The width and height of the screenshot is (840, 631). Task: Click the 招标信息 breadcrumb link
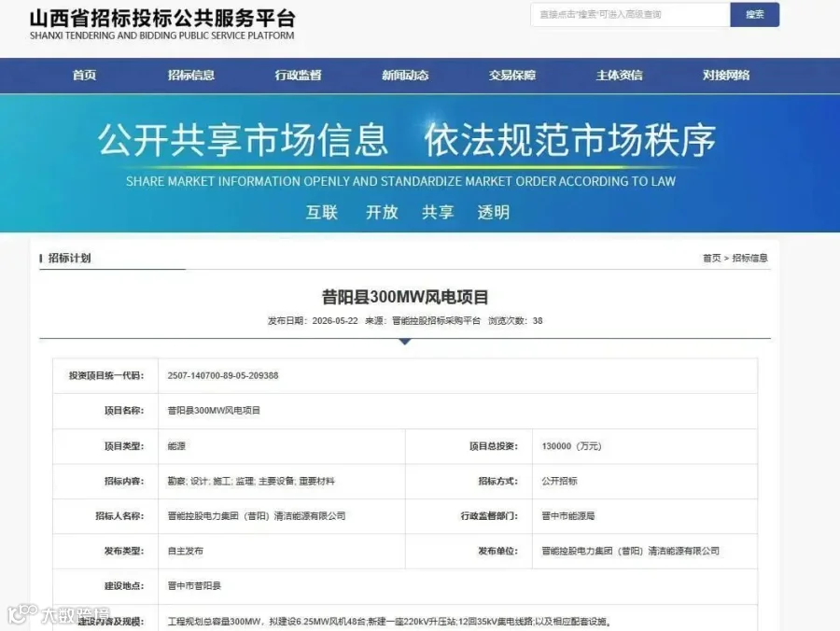click(749, 259)
